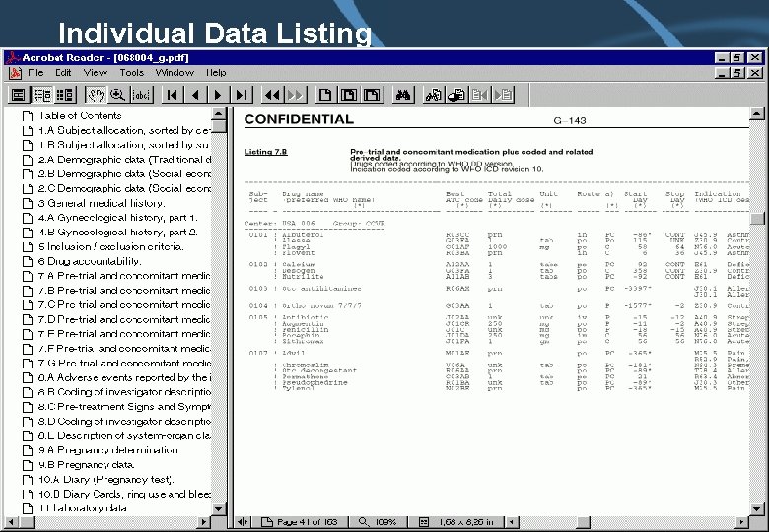The image size is (769, 532).
Task: Click document pane scroll-up arrow
Action: pos(757,113)
